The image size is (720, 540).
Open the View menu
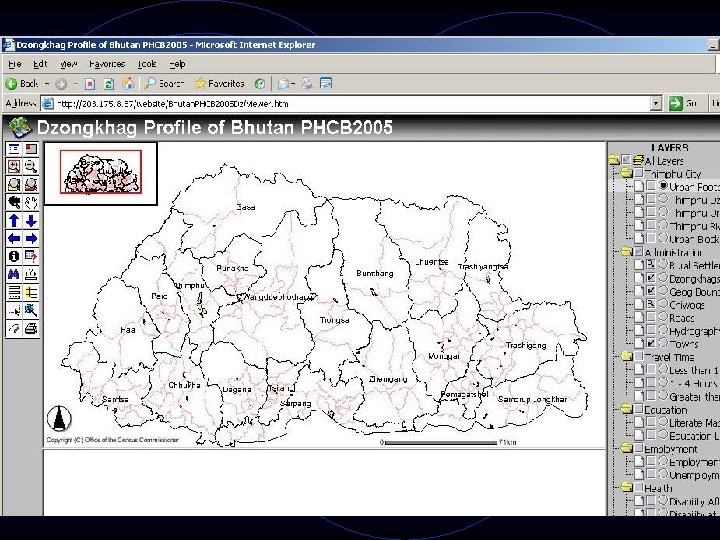68,64
